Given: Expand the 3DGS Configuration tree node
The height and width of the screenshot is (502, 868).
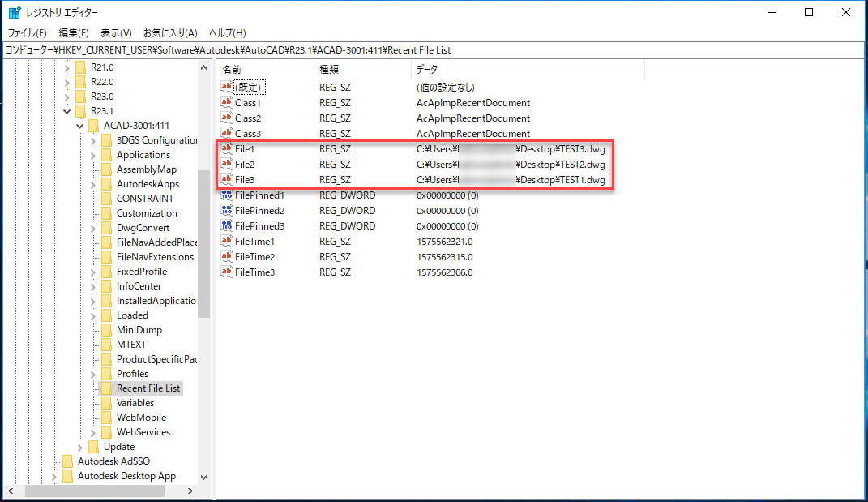Looking at the screenshot, I should pos(93,141).
